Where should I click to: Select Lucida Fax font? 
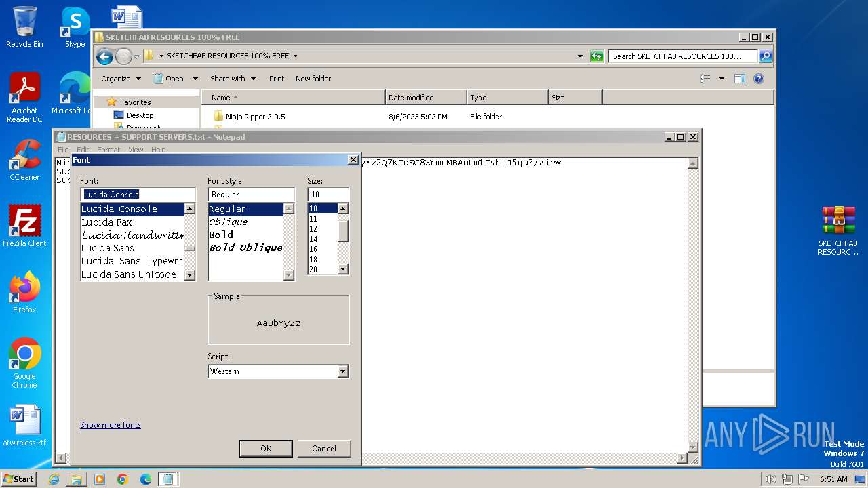[x=132, y=222]
